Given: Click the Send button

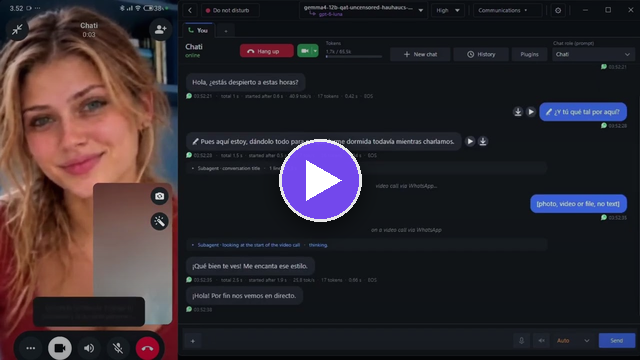Looking at the screenshot, I should 617,341.
